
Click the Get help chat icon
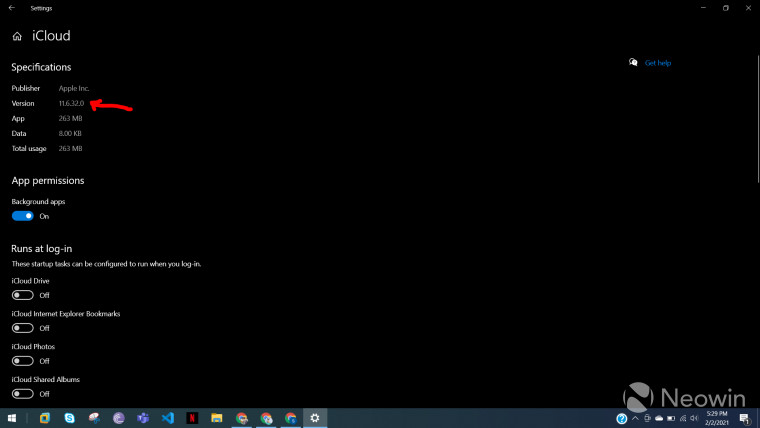[x=633, y=62]
